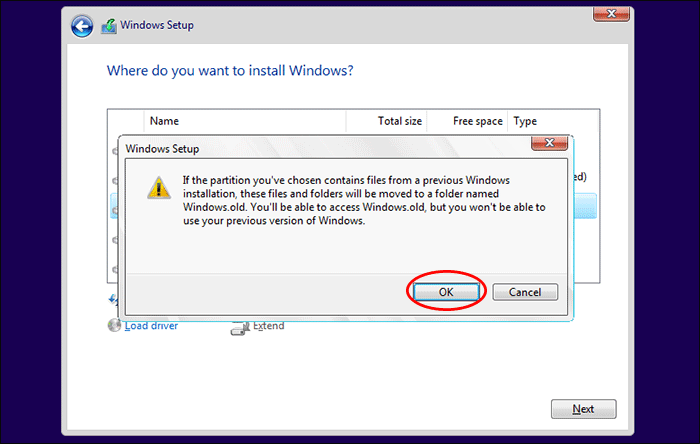Click the Next button
The width and height of the screenshot is (700, 444).
pos(583,409)
